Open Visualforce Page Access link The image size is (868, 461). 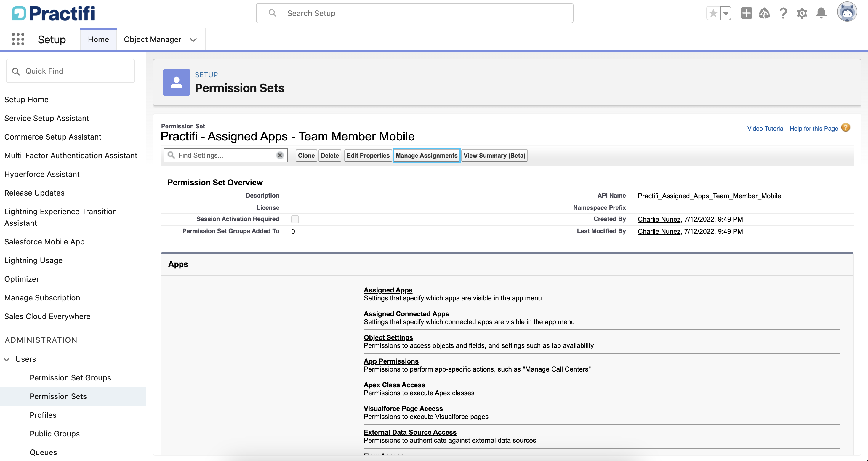(403, 409)
